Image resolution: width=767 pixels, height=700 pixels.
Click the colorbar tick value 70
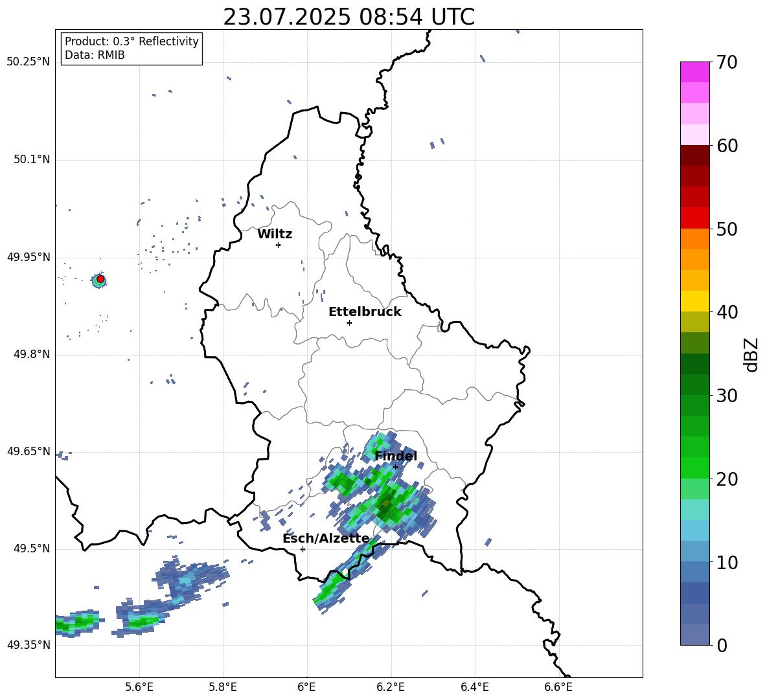pos(727,62)
